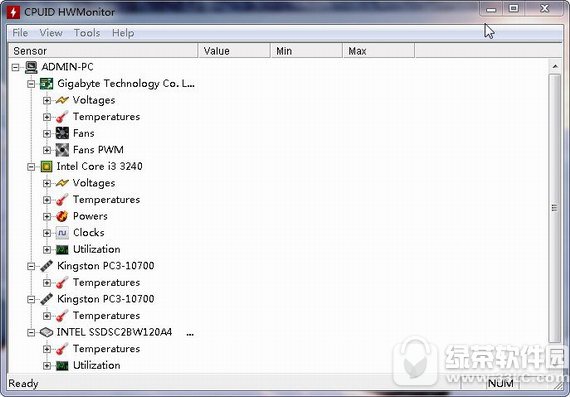
Task: Click the Gigabyte motherboard icon
Action: 47,84
